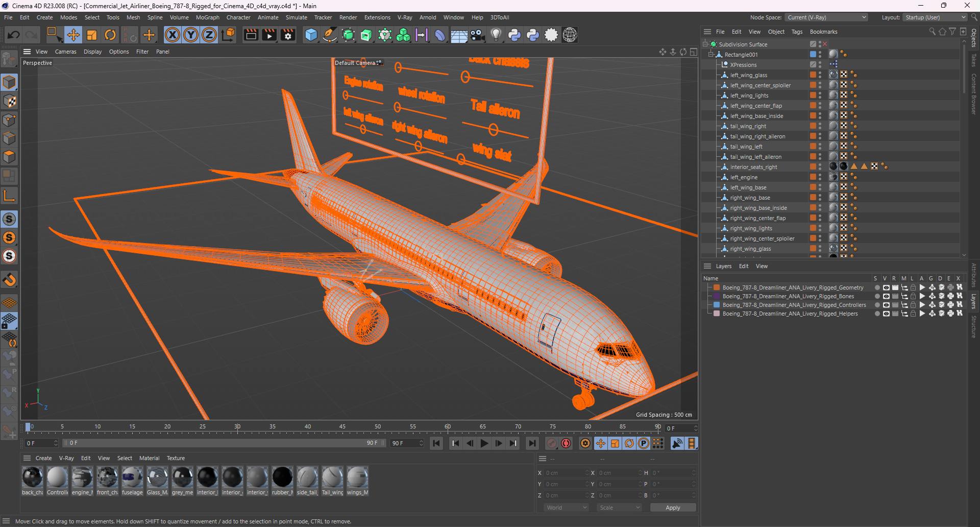The height and width of the screenshot is (527, 980).
Task: Select the Rotate tool in top toolbar
Action: coord(110,35)
